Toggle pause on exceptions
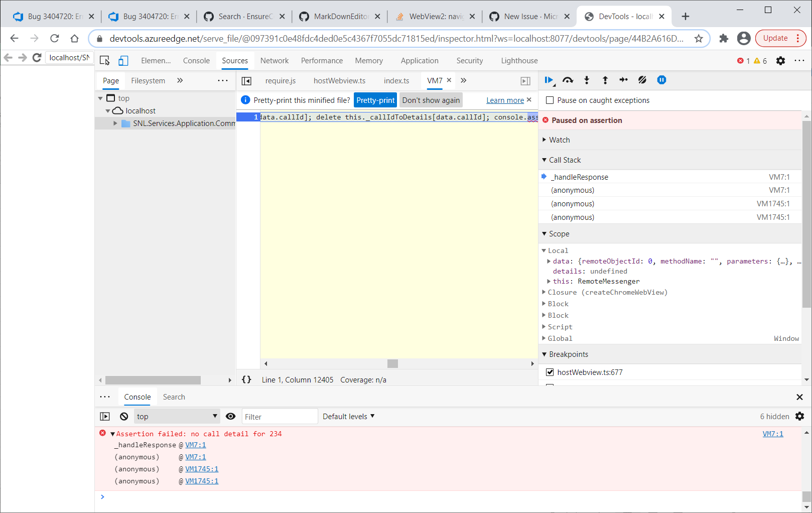 click(x=661, y=80)
